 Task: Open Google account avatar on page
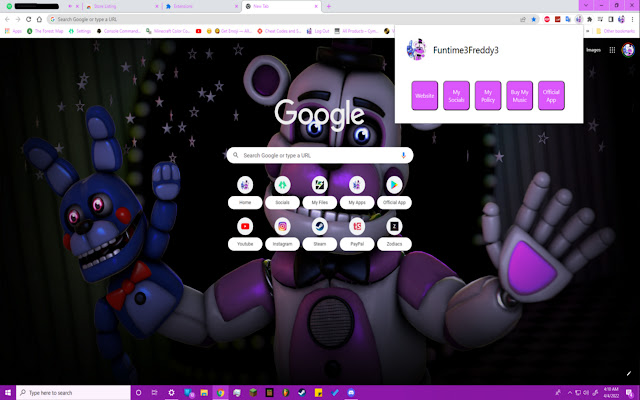coord(628,50)
